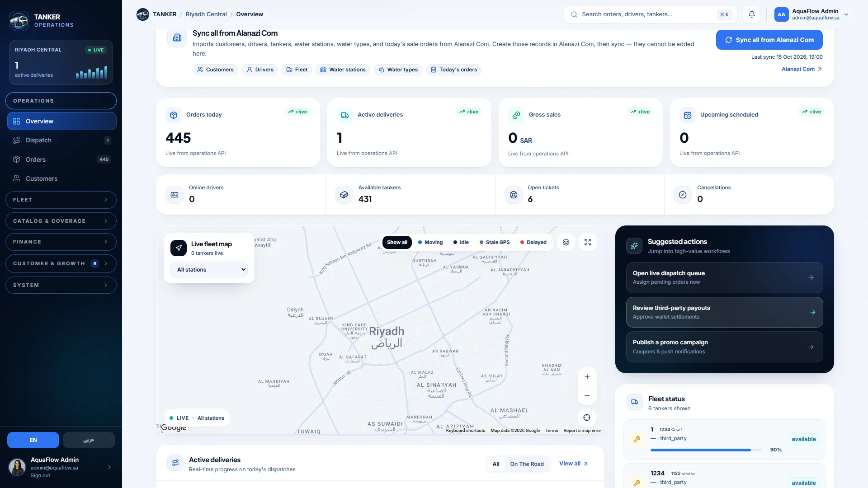Click the Available tankers box icon
Viewport: 868px width, 488px height.
(x=344, y=195)
